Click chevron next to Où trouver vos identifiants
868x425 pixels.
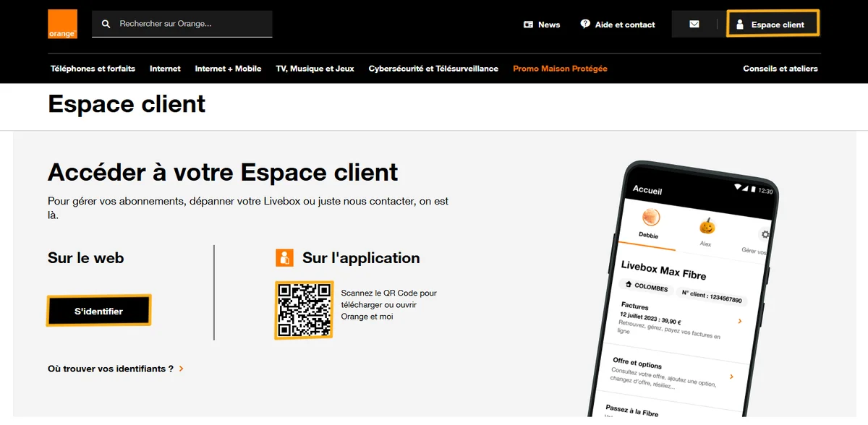coord(181,369)
